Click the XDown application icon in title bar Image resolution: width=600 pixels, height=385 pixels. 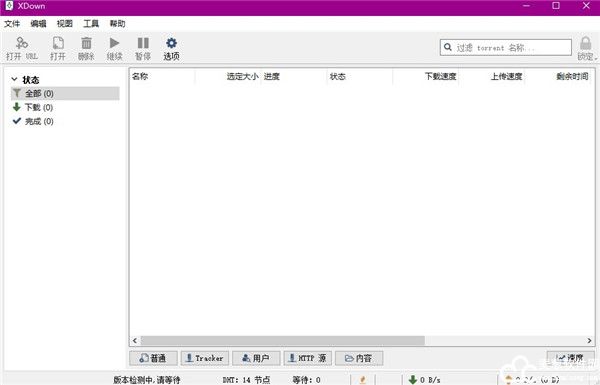point(9,6)
